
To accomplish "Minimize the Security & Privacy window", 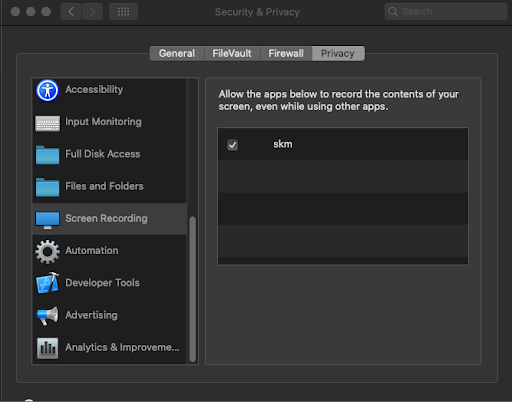I will (31, 12).
